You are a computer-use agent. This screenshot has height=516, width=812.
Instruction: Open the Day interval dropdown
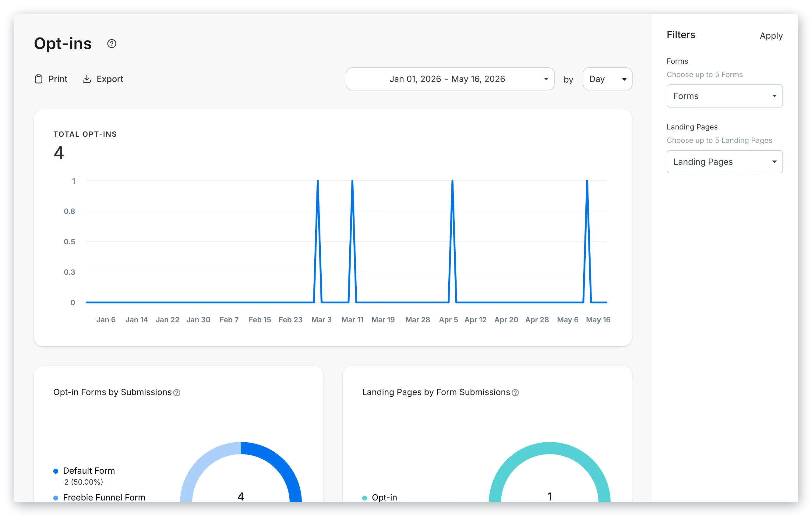[607, 79]
